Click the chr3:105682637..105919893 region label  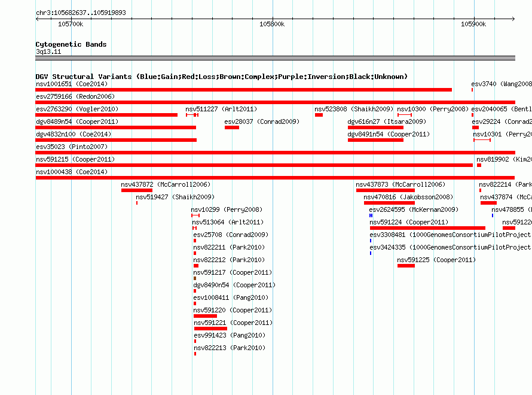81,13
